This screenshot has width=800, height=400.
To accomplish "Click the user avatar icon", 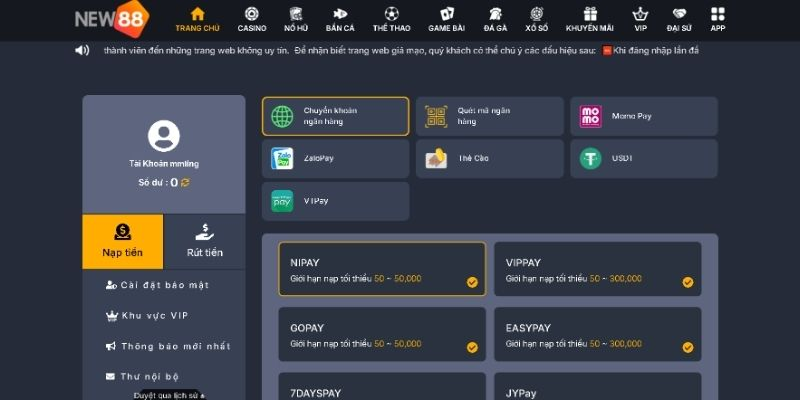I will 163,136.
